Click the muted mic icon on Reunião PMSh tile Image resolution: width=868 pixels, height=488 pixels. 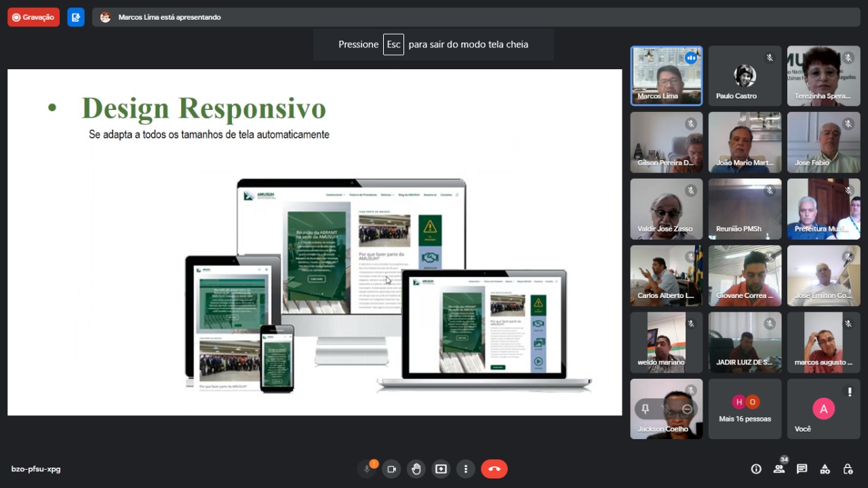[x=770, y=191]
